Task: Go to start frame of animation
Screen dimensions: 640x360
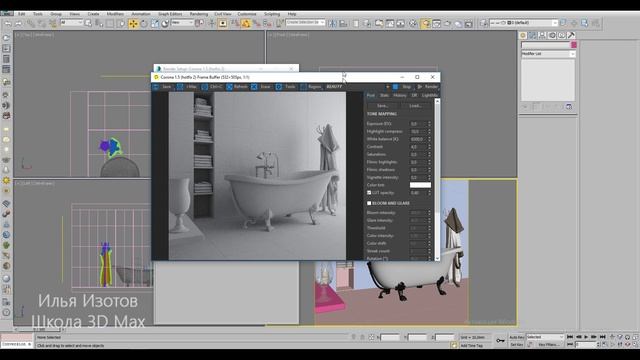Action: pos(570,337)
